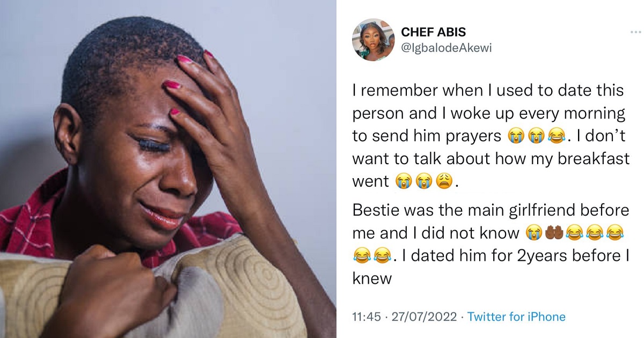Click the dark raised hands emoji
Viewport: 644px width, 338px height.
552,233
